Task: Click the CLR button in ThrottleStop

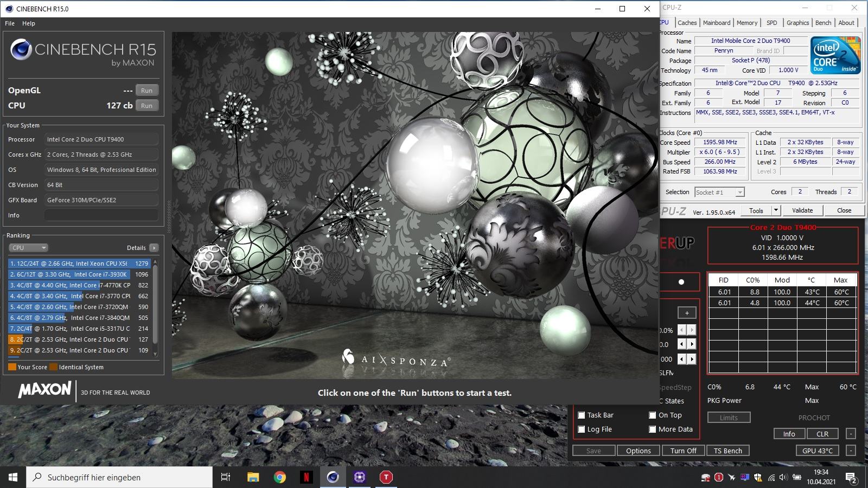Action: 822,434
